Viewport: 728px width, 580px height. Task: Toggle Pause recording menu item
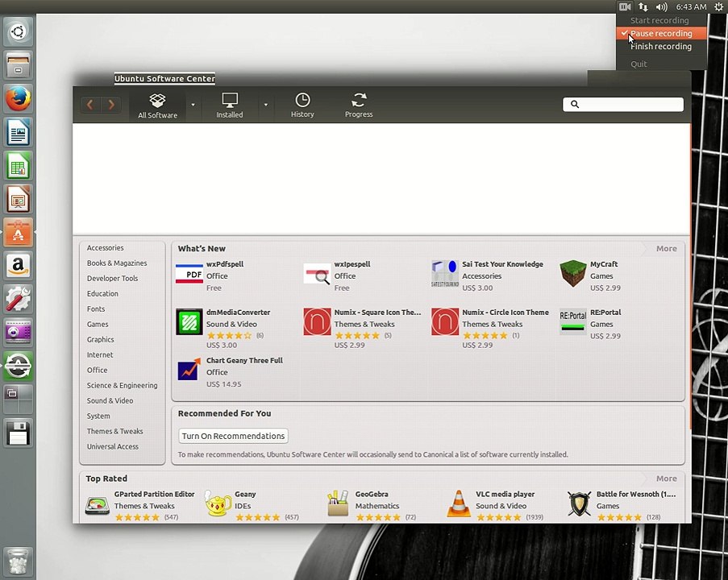coord(661,33)
